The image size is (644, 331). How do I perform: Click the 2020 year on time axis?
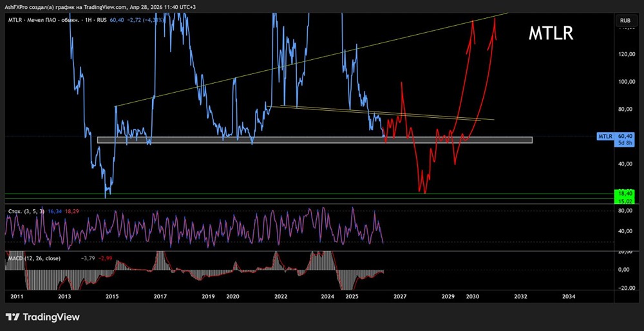tap(232, 296)
